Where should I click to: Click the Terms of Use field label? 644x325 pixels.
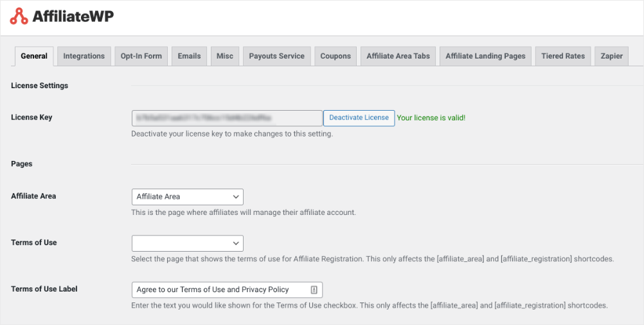pyautogui.click(x=34, y=243)
